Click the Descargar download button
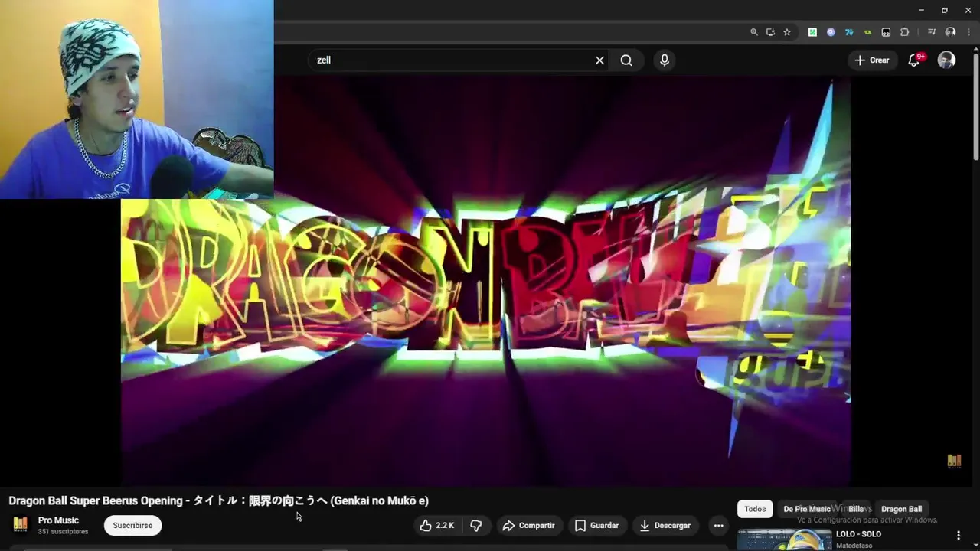The image size is (980, 551). pos(665,525)
